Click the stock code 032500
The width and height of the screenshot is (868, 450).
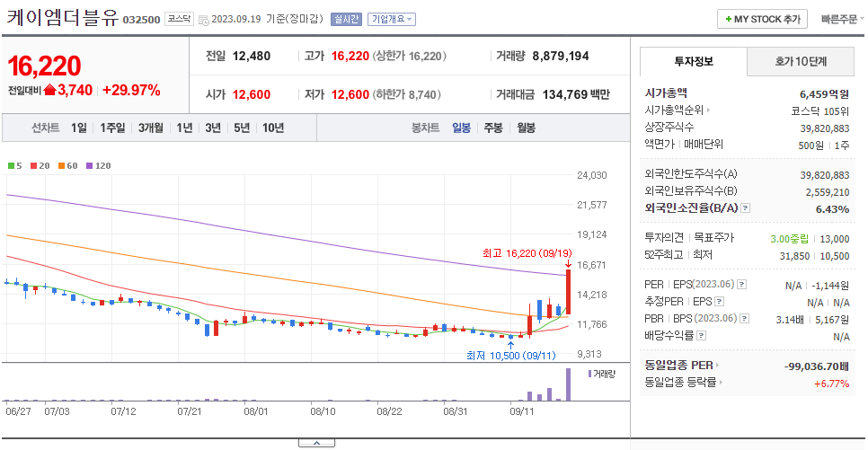[x=141, y=20]
